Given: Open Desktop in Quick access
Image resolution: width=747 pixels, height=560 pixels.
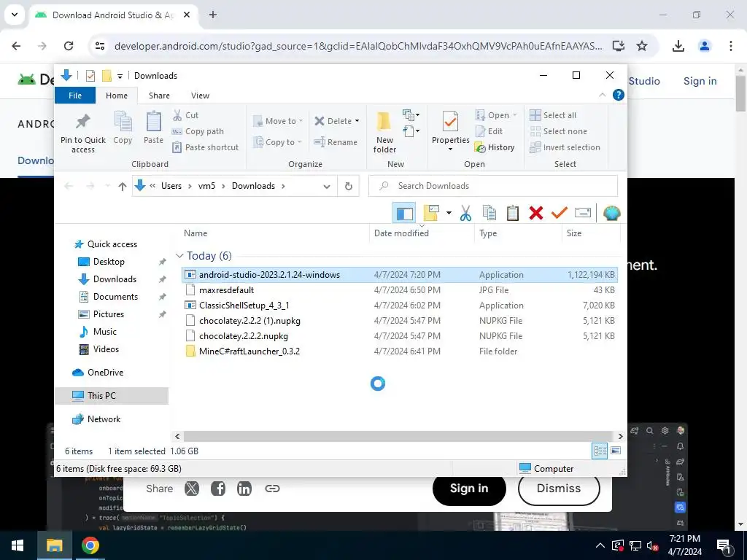Looking at the screenshot, I should (x=109, y=262).
